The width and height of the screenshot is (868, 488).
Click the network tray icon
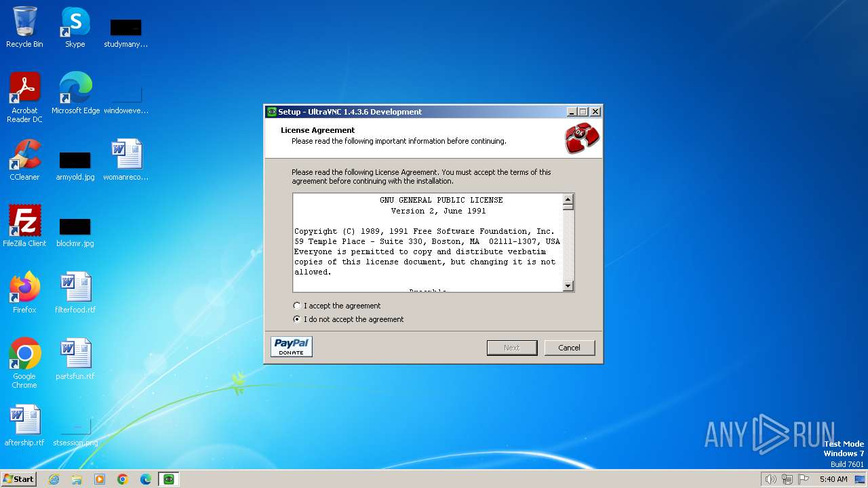[x=787, y=479]
